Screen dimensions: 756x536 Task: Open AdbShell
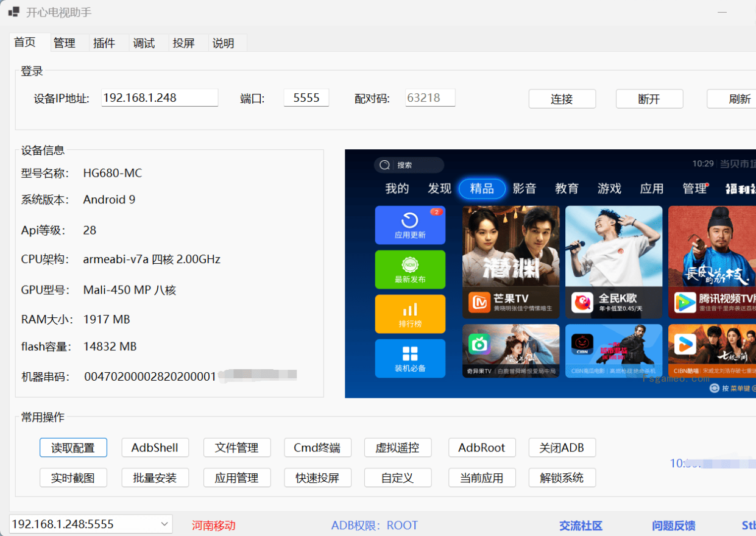click(155, 448)
